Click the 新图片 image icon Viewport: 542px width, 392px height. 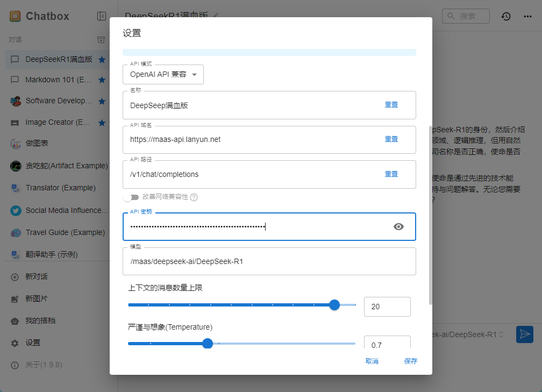15,299
